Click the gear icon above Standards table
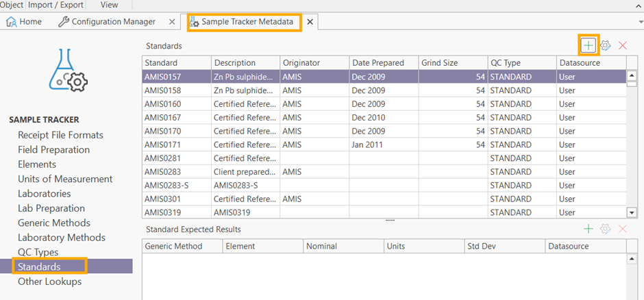The height and width of the screenshot is (300, 644). [x=606, y=45]
